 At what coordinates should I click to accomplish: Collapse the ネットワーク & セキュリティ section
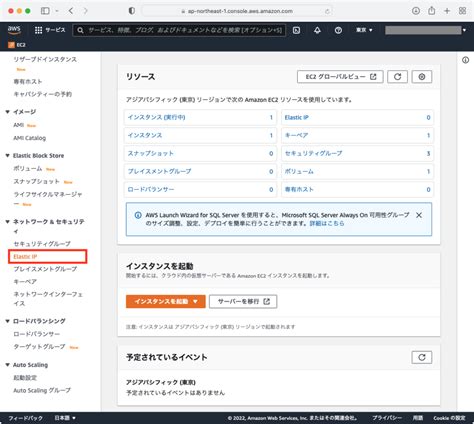click(7, 222)
